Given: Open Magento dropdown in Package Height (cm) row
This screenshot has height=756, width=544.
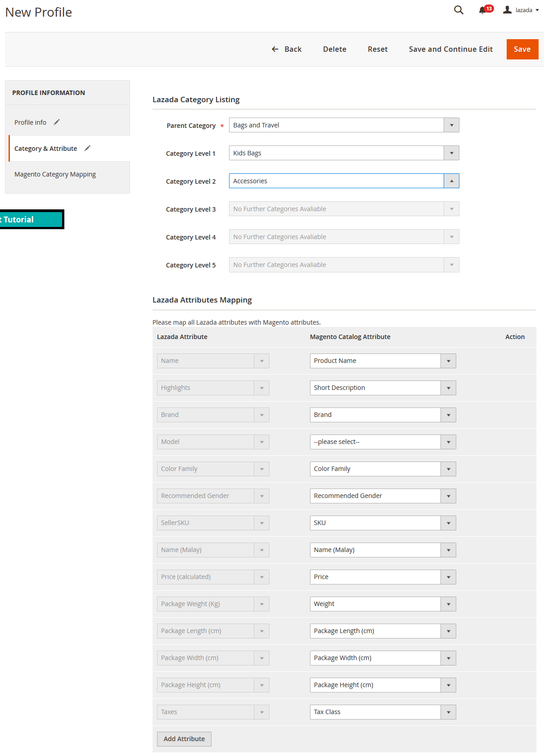Looking at the screenshot, I should (x=383, y=685).
